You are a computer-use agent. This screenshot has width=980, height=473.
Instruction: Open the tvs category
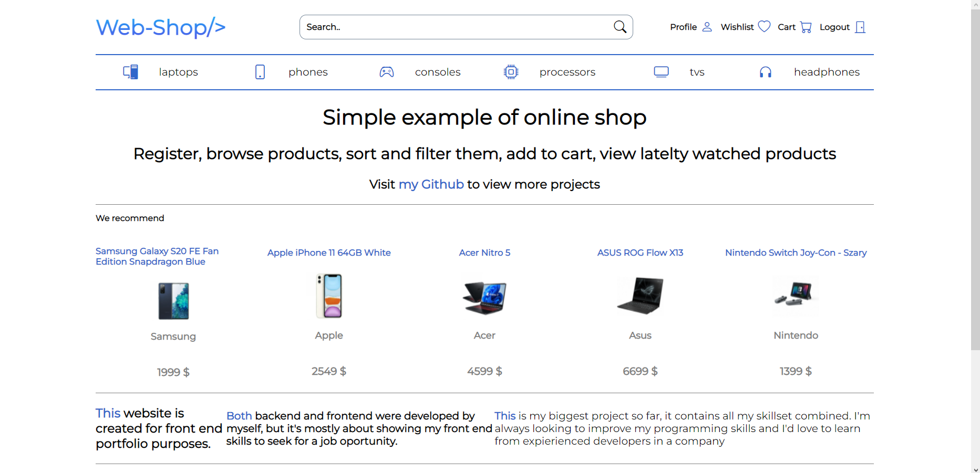pyautogui.click(x=697, y=72)
